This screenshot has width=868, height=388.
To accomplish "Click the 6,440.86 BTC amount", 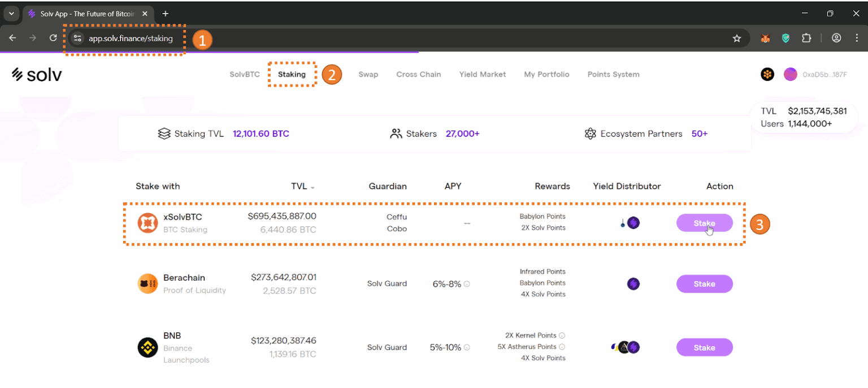I will pyautogui.click(x=288, y=230).
